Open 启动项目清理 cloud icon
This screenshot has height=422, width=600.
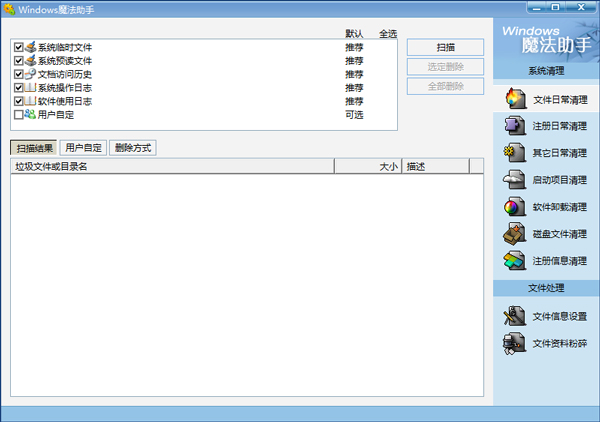point(515,180)
